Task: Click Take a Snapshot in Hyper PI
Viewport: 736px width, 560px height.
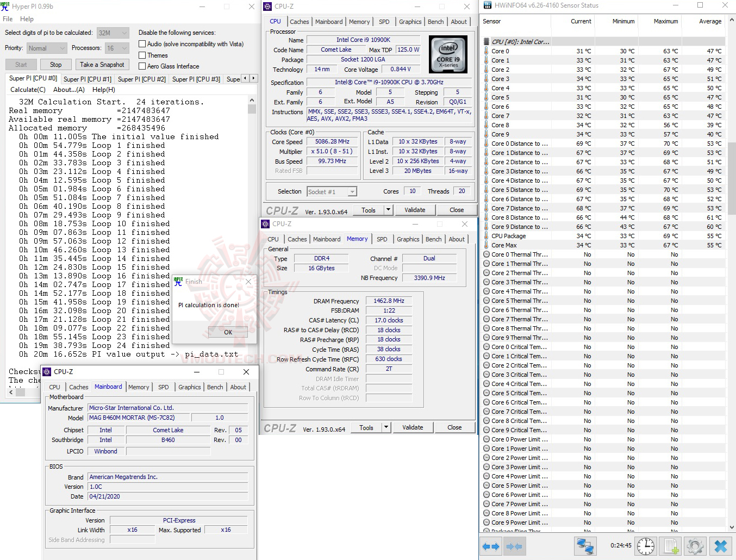Action: click(x=102, y=64)
